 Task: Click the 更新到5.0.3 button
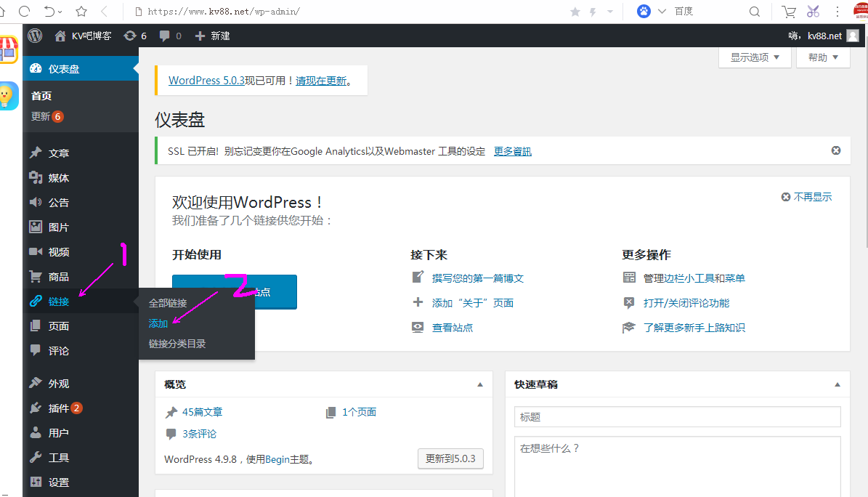point(450,458)
